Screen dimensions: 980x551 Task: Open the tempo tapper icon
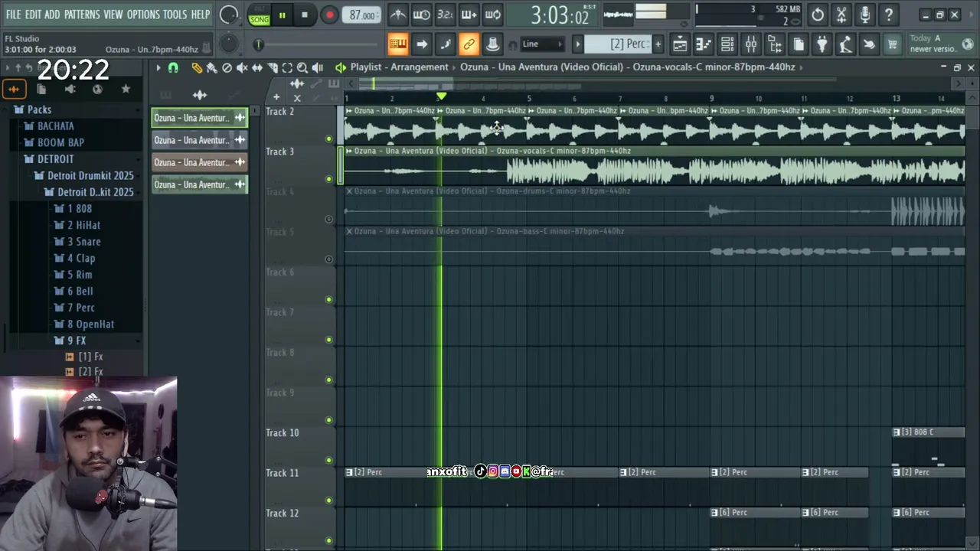845,44
